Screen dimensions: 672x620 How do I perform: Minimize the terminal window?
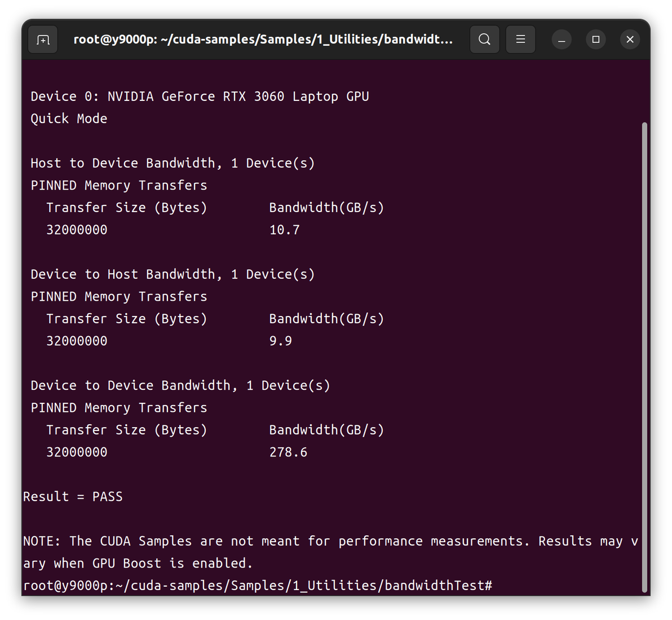[x=562, y=39]
